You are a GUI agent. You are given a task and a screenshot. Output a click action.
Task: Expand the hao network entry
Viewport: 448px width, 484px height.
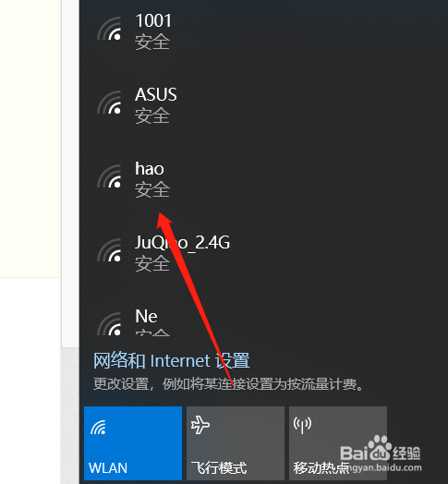coord(263,178)
